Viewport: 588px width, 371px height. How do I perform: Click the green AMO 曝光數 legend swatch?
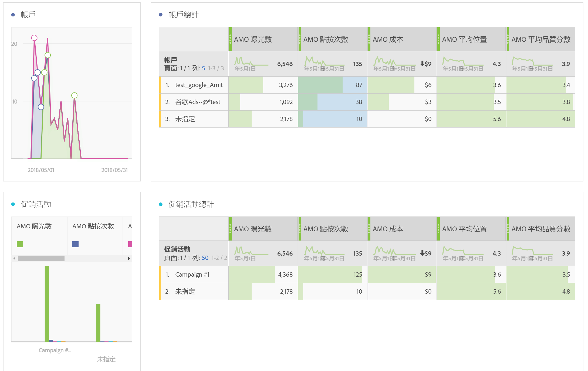20,244
